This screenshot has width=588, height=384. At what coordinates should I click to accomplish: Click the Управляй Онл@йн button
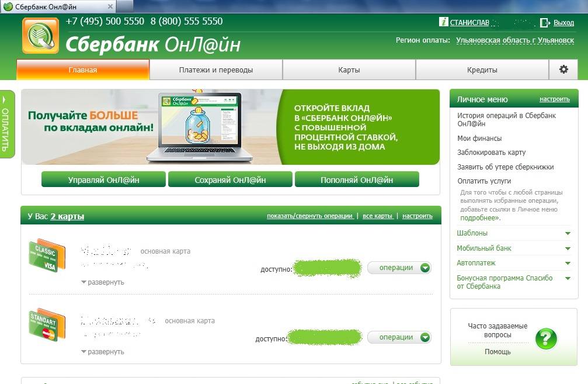point(103,180)
